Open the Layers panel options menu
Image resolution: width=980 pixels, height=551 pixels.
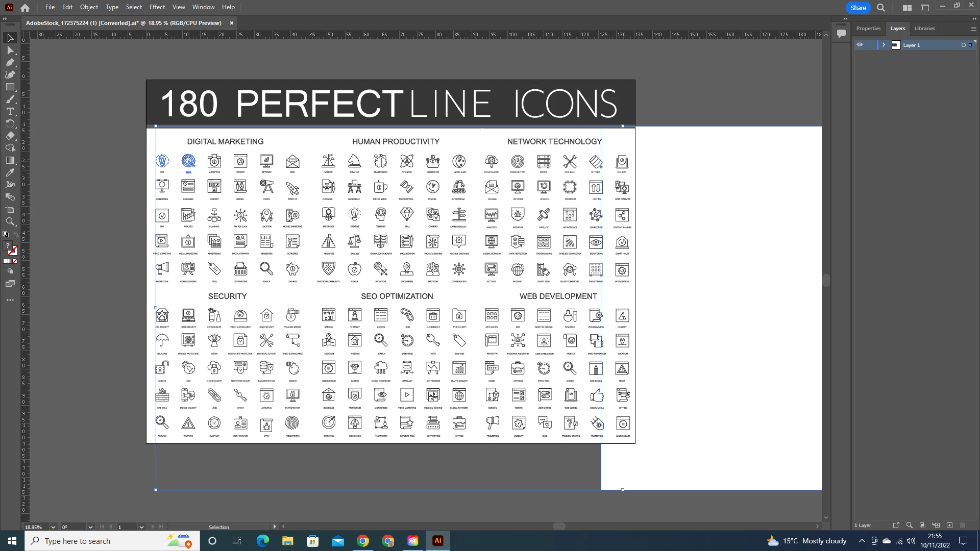point(973,29)
